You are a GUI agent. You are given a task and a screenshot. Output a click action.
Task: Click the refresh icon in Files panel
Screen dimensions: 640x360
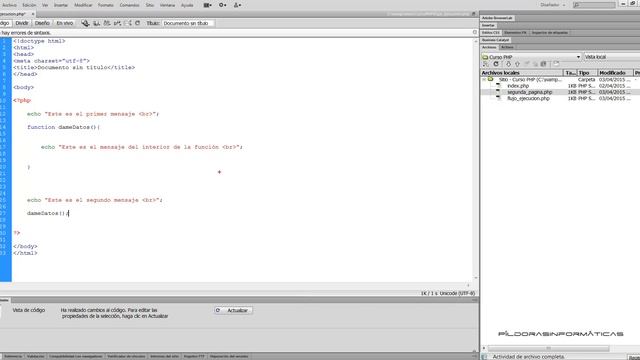[x=496, y=64]
